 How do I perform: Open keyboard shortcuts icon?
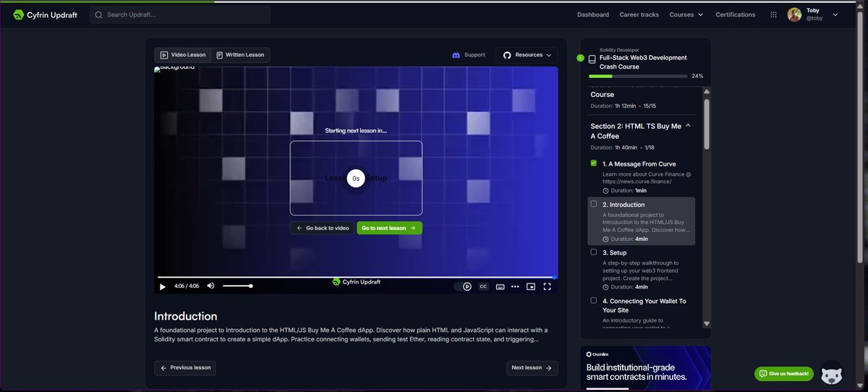[499, 286]
